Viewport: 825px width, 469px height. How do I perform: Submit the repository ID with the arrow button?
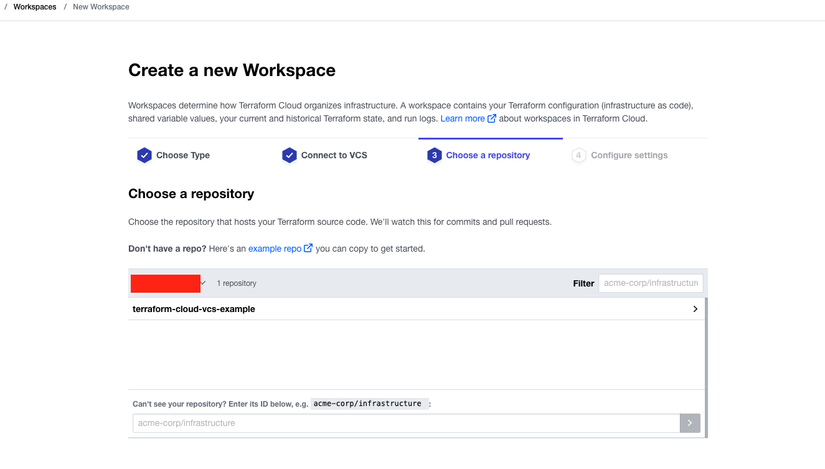(x=690, y=423)
